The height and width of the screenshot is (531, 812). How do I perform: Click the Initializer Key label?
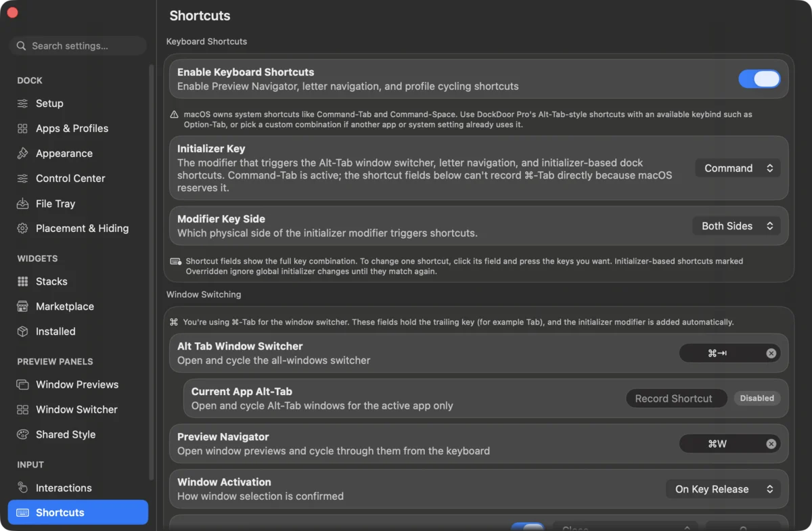tap(211, 149)
